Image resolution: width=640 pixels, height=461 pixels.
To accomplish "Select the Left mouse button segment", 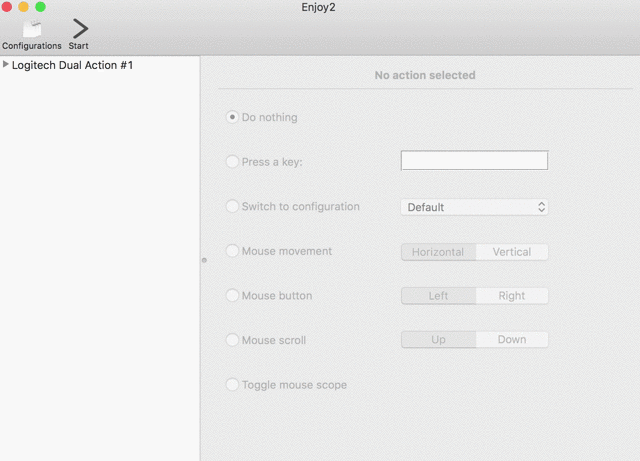I will tap(438, 296).
